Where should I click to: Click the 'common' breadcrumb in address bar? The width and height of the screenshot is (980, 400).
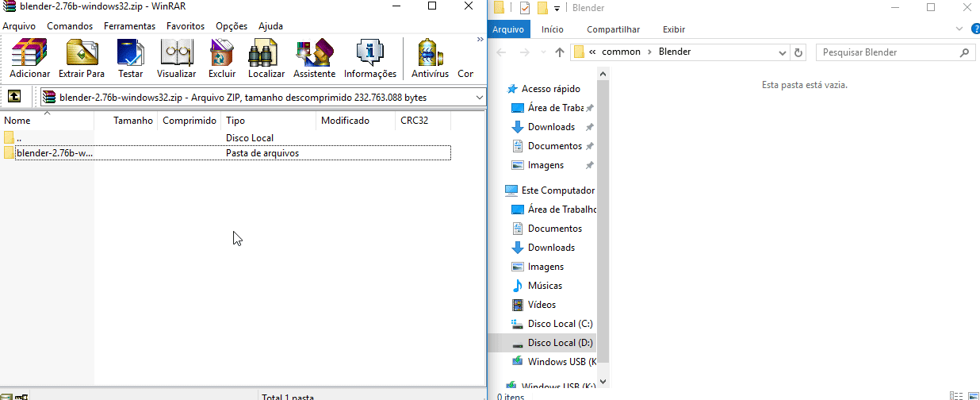click(621, 52)
